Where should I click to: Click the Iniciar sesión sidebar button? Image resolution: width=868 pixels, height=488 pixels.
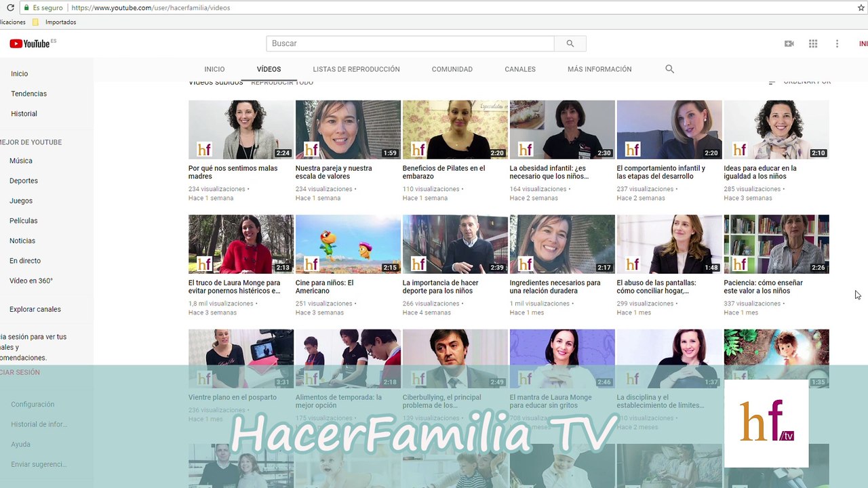[x=20, y=372]
